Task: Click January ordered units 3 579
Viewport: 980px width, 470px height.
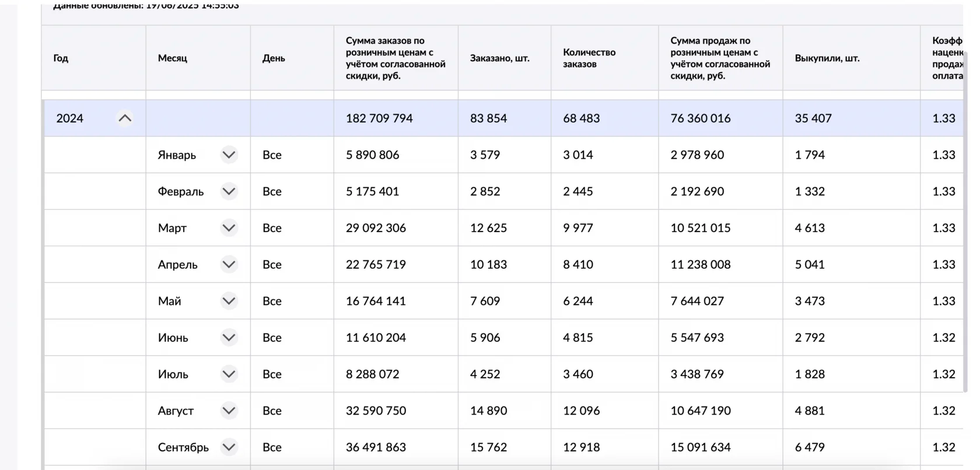Action: coord(485,155)
